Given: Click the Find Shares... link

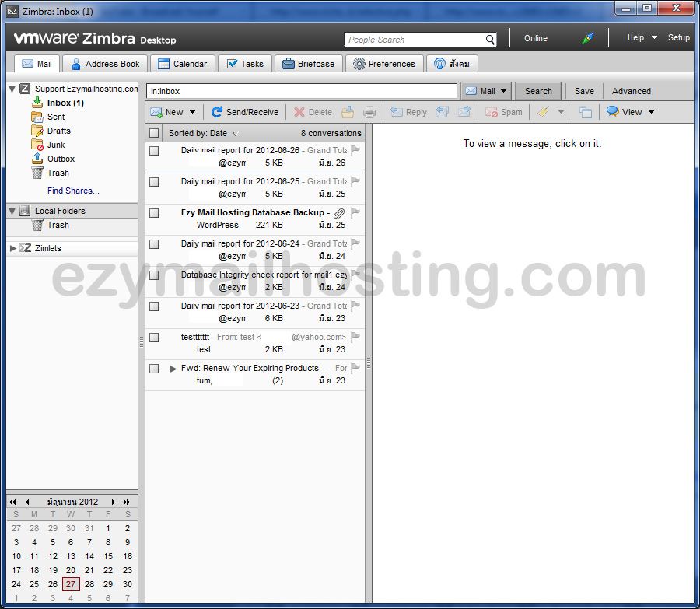Looking at the screenshot, I should tap(73, 191).
